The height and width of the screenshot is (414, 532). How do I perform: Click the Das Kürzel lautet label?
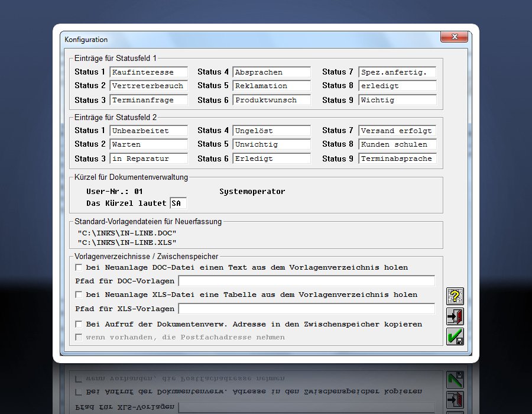coord(126,203)
